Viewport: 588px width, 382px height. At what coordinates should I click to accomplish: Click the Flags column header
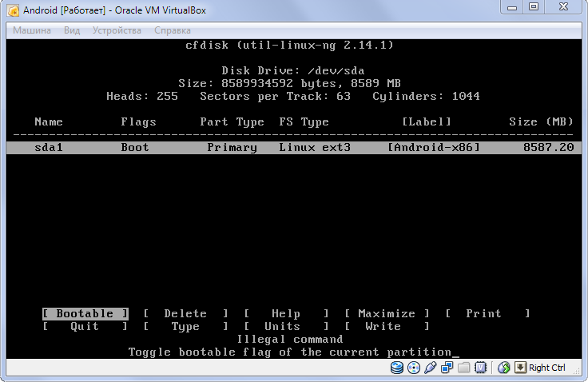tap(138, 122)
